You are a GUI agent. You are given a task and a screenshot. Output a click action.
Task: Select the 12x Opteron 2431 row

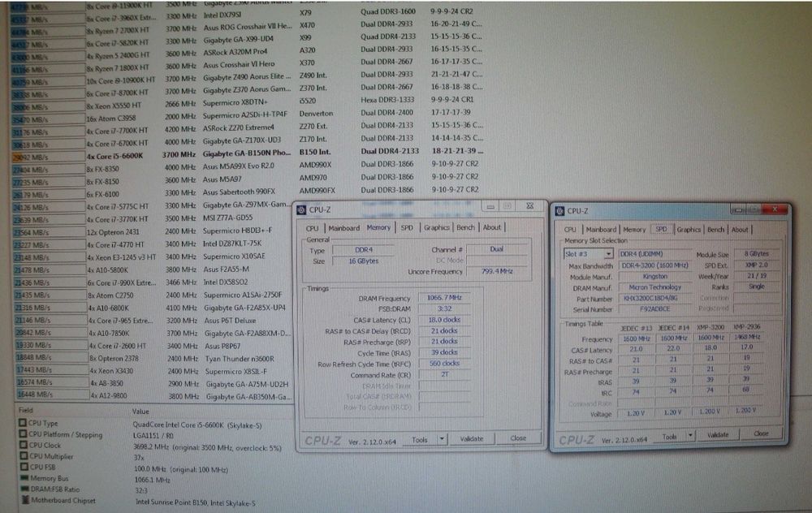153,231
